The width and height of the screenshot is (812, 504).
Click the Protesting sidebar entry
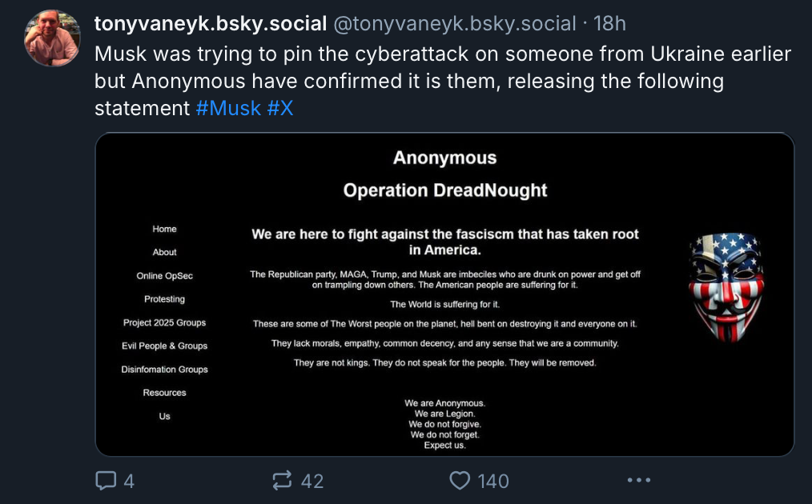(x=163, y=298)
